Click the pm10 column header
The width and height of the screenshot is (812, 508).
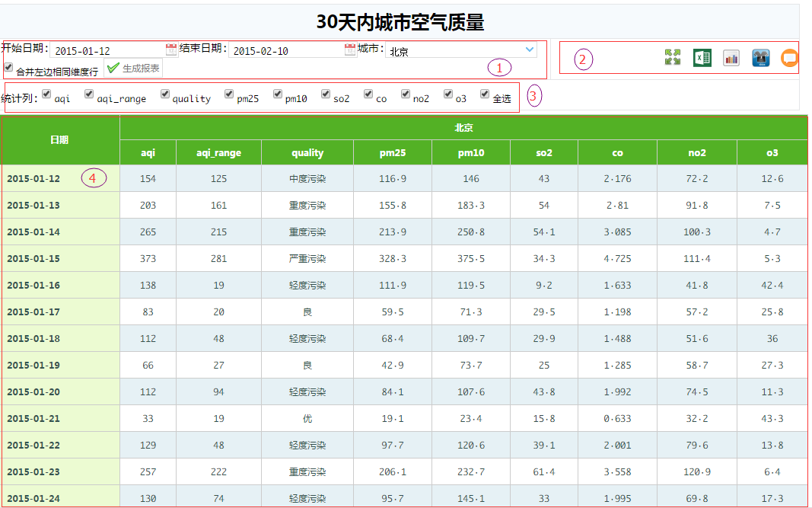pos(470,153)
